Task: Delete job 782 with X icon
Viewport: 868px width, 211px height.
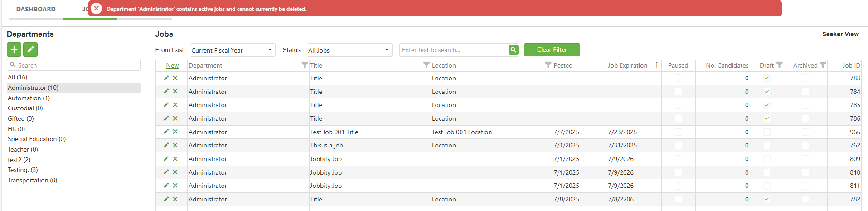Action: [x=175, y=199]
